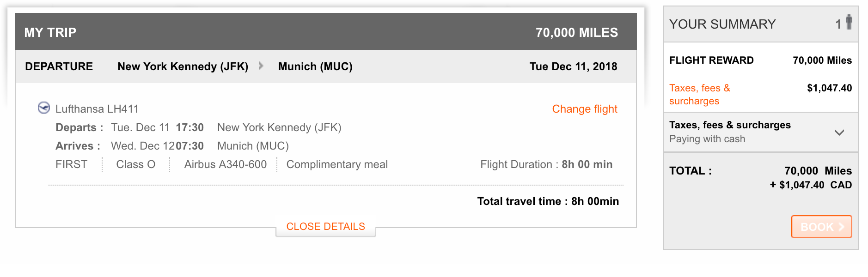Click the Change flight link
The width and height of the screenshot is (868, 277).
click(584, 109)
